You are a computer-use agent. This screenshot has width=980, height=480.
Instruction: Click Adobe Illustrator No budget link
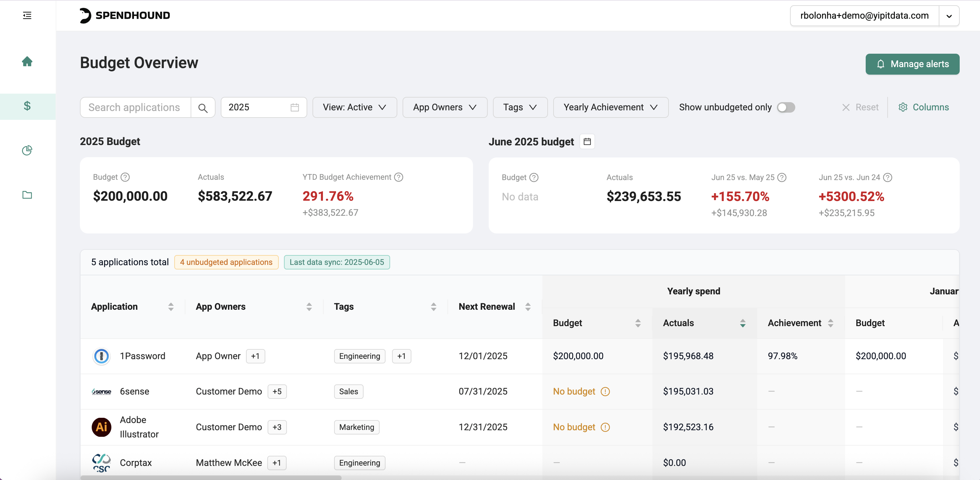pyautogui.click(x=574, y=428)
